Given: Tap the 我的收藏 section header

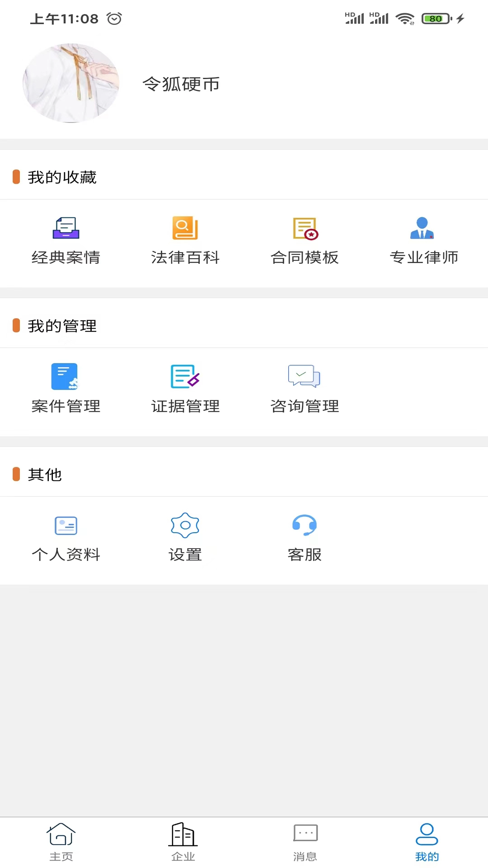Looking at the screenshot, I should click(62, 177).
